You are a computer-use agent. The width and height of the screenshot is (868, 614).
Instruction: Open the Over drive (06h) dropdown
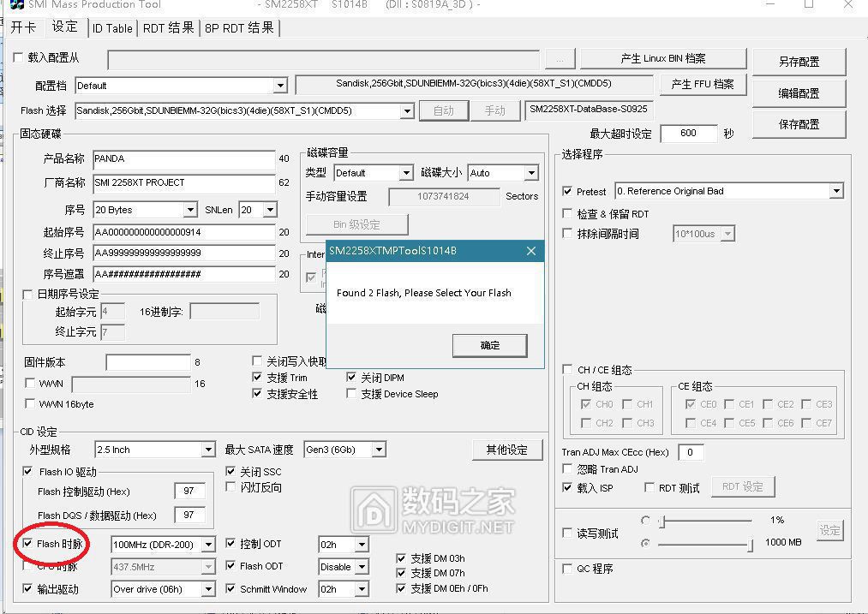208,589
